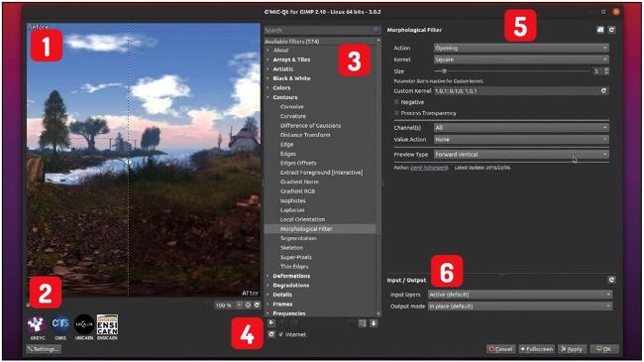This screenshot has width=644, height=362.
Task: Toggle the Process Transparency checkbox
Action: (x=396, y=113)
